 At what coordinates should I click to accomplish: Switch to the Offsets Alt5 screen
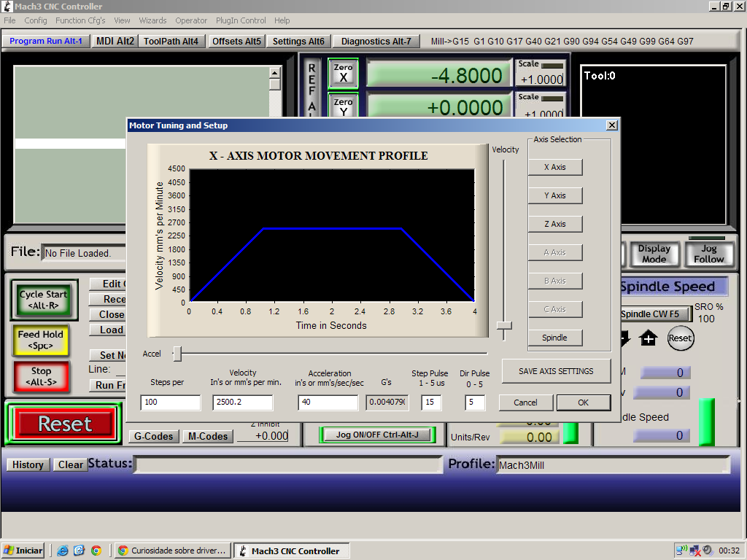(x=237, y=41)
